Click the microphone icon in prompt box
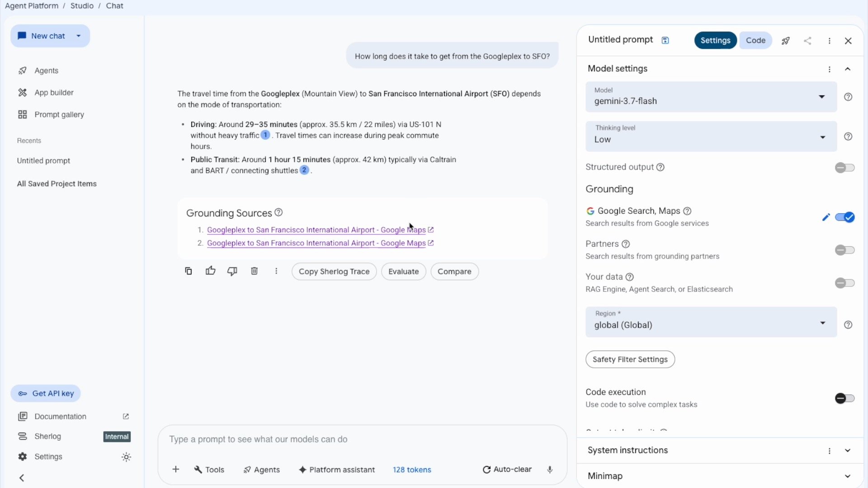Image resolution: width=868 pixels, height=488 pixels. pyautogui.click(x=550, y=469)
